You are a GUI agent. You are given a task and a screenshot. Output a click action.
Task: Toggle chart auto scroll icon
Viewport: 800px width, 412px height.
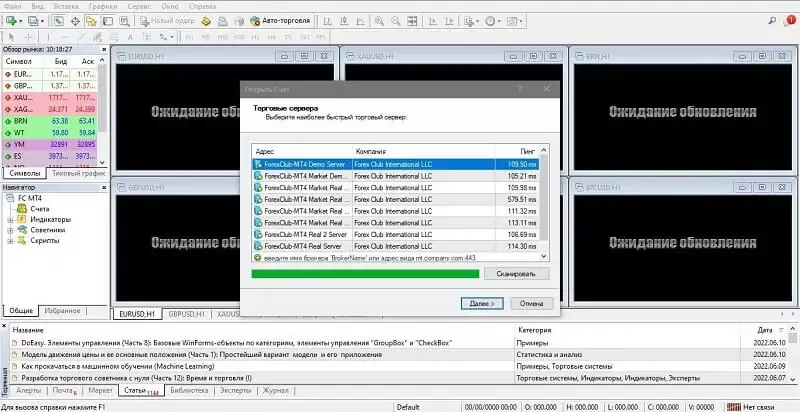click(x=433, y=21)
